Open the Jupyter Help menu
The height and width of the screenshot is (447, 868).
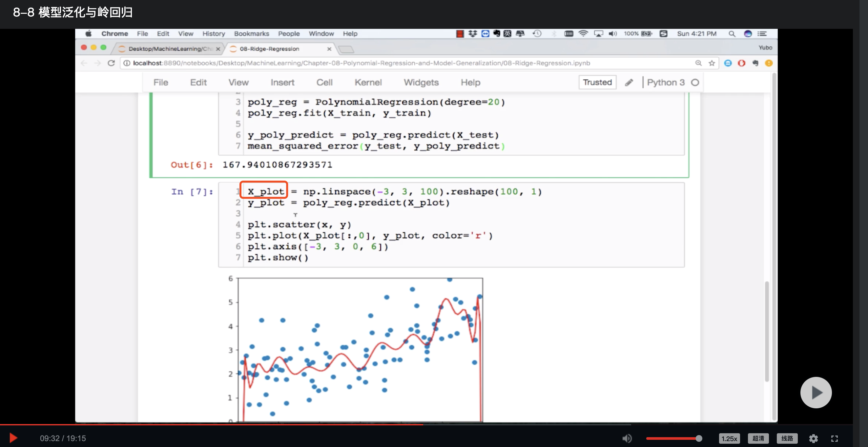(x=470, y=83)
